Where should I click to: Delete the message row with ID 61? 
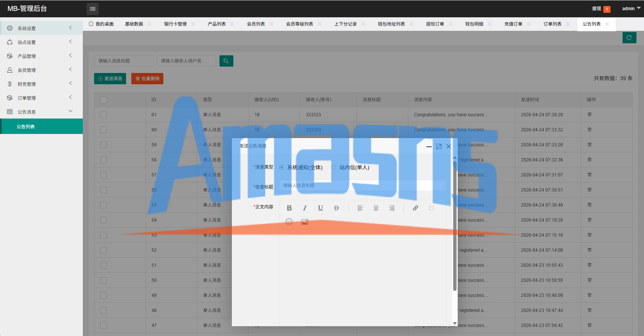point(589,115)
